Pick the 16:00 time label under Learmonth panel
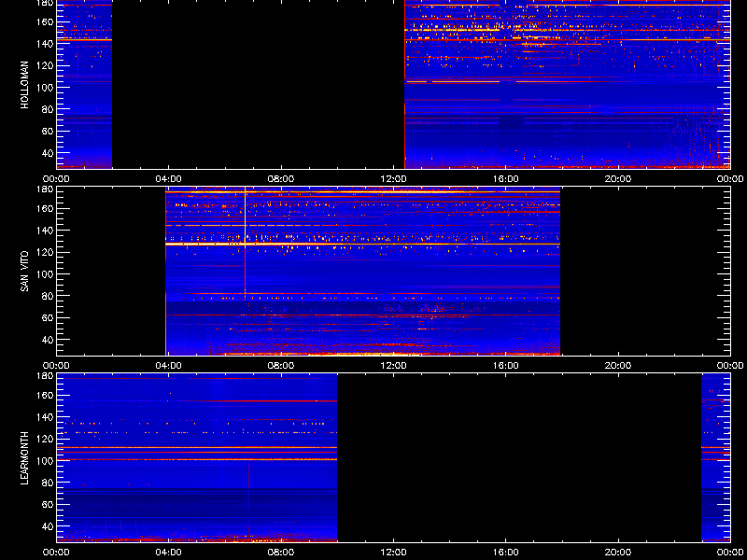Image resolution: width=747 pixels, height=560 pixels. [505, 553]
